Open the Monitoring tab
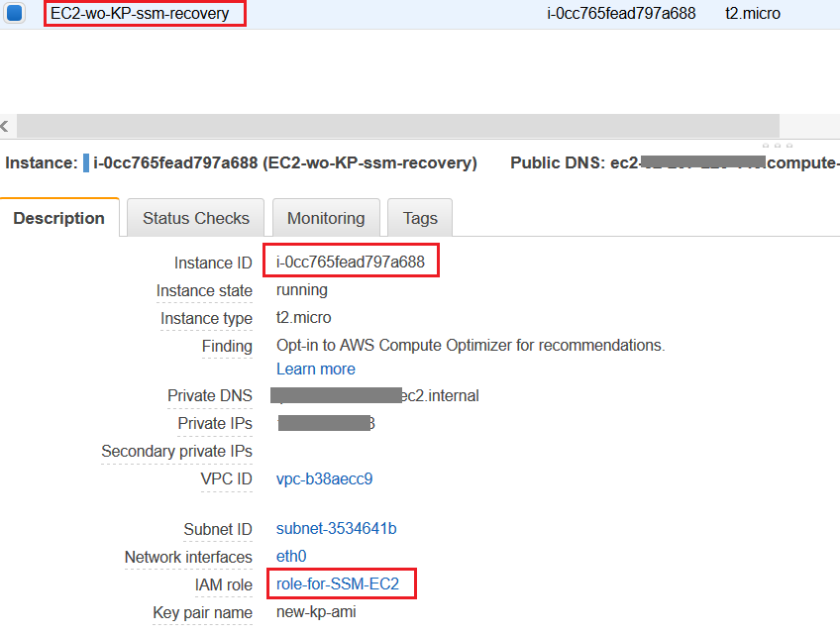Viewport: 840px width, 635px height. [326, 218]
